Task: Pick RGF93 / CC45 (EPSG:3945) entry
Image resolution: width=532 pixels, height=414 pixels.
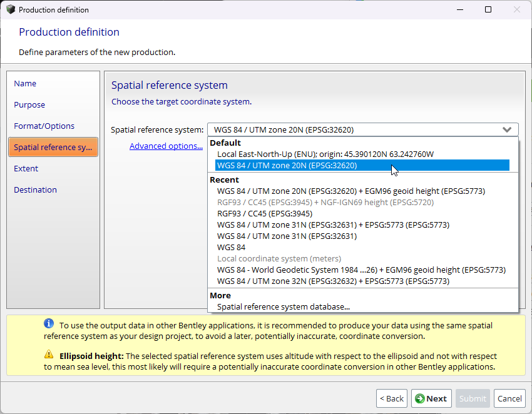Action: [x=264, y=214]
